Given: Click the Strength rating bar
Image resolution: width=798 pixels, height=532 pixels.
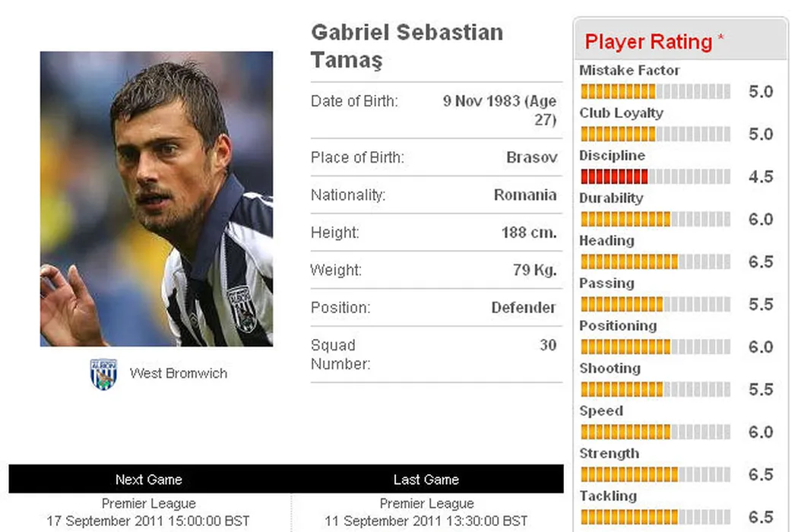Looking at the screenshot, I should (x=654, y=475).
